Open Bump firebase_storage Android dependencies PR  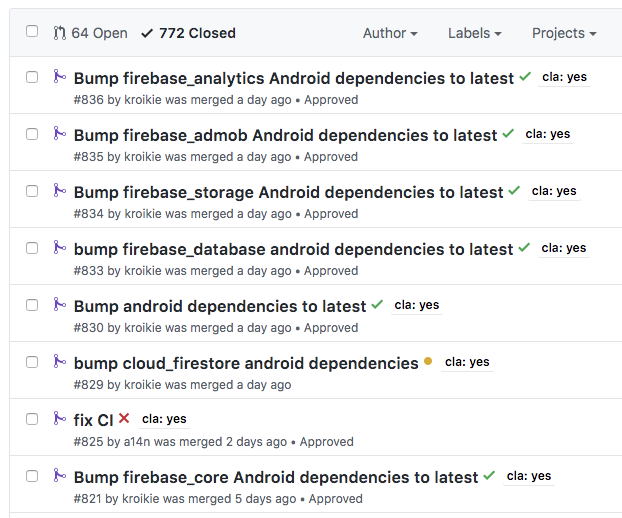click(x=288, y=192)
